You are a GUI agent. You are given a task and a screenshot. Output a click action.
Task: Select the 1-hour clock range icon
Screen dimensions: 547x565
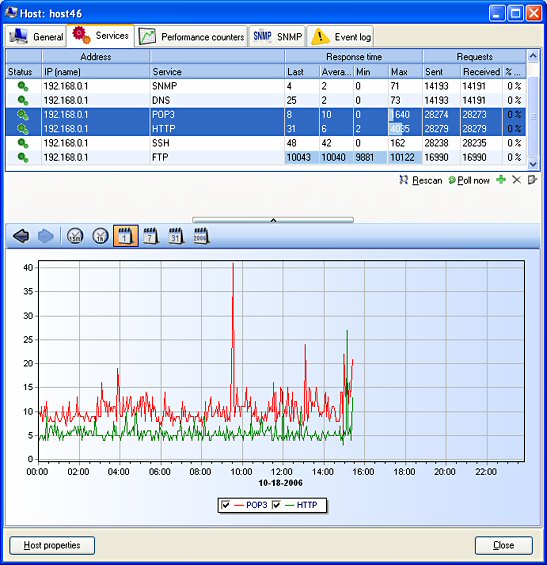[x=101, y=236]
